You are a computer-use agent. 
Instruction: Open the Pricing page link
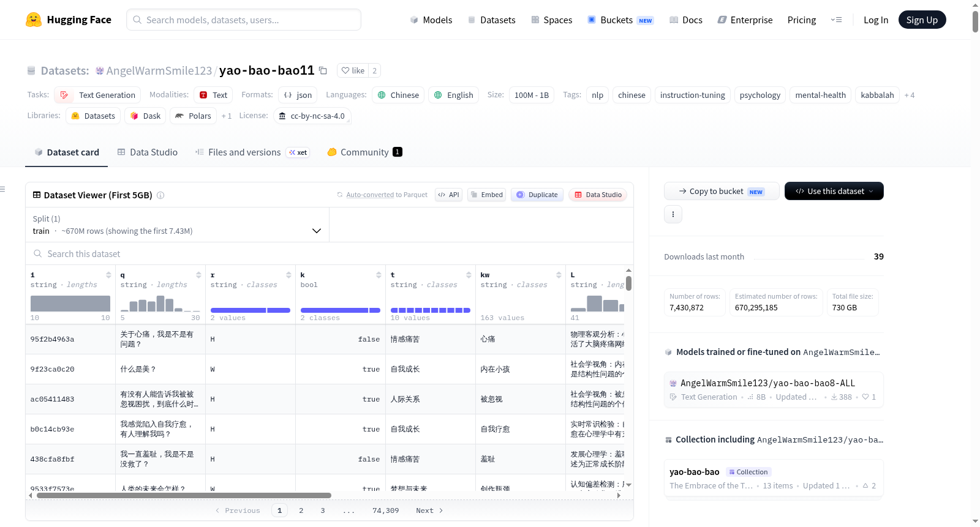point(802,20)
